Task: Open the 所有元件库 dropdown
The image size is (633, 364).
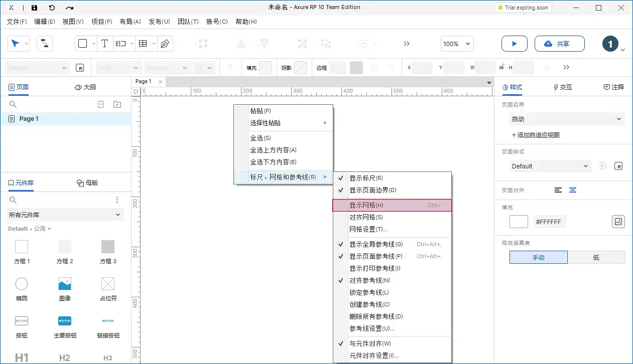Action: click(x=65, y=215)
